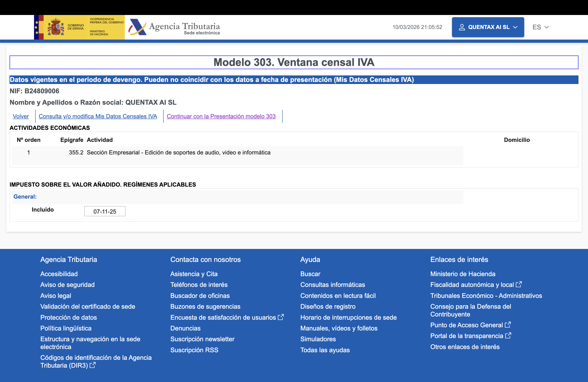Click external-link icon beside Tributaria (DIR3)
Image resolution: width=588 pixels, height=382 pixels.
pyautogui.click(x=92, y=365)
